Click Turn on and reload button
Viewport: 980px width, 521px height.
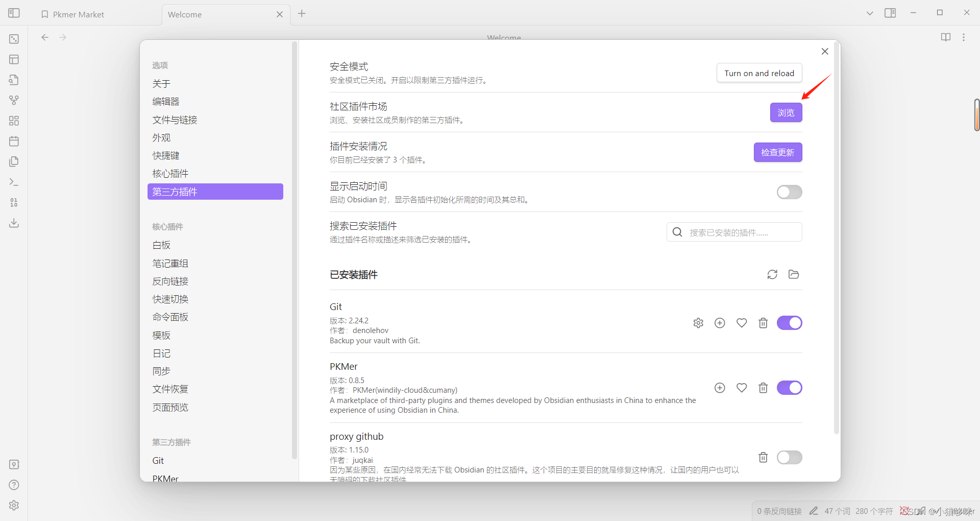(x=759, y=73)
